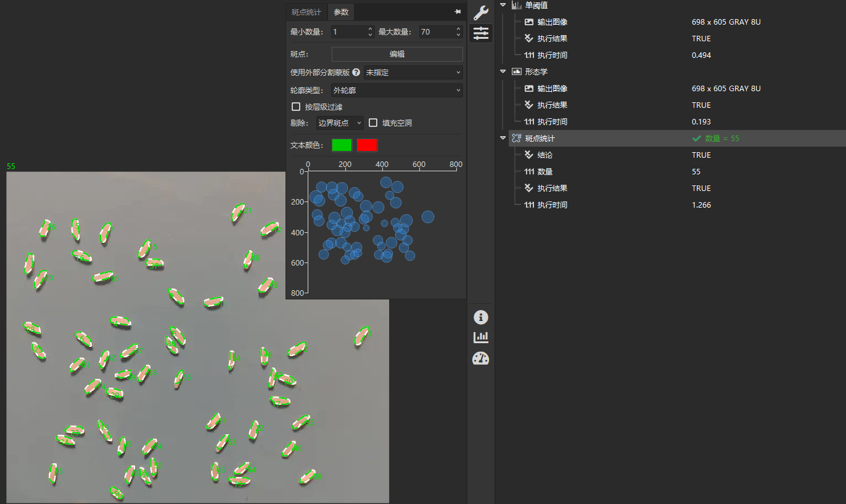The image size is (846, 504).
Task: Toggle the 填充空洞 checkbox
Action: tap(373, 123)
